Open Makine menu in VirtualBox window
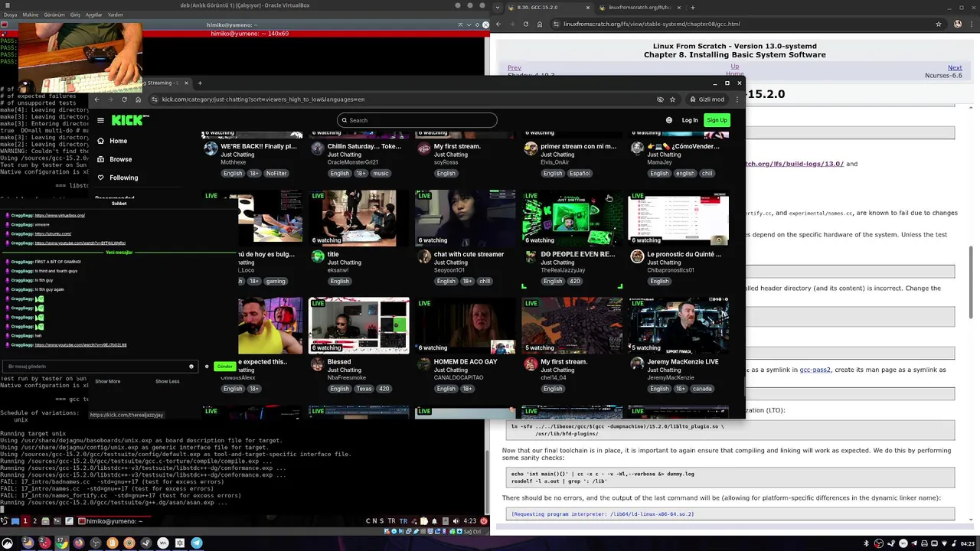 [x=31, y=15]
